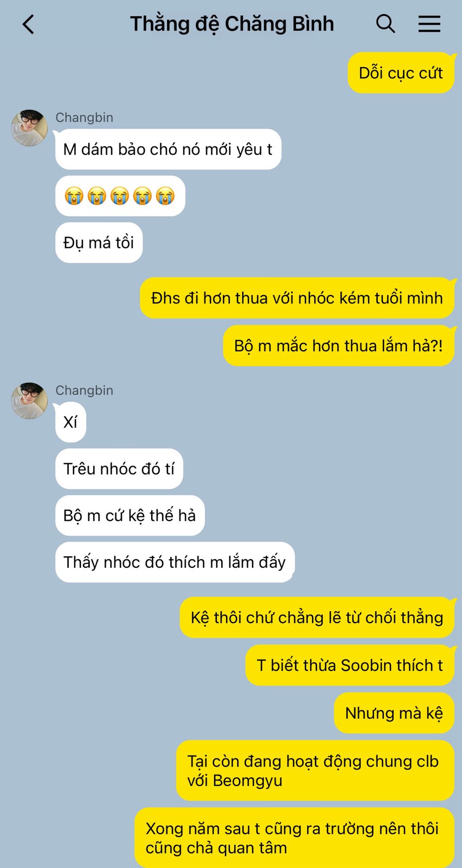
Task: Select the message mentioning Beomgyu
Action: [x=315, y=770]
